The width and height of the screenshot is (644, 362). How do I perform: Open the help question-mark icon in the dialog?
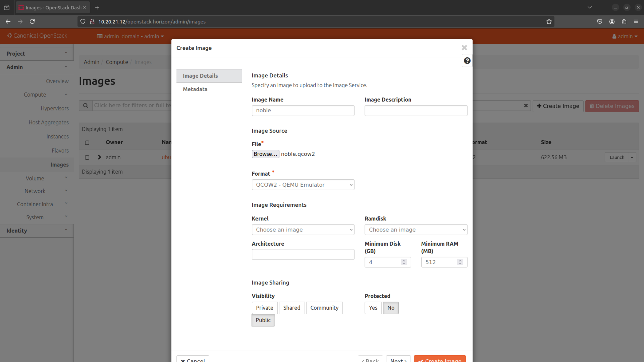467,61
